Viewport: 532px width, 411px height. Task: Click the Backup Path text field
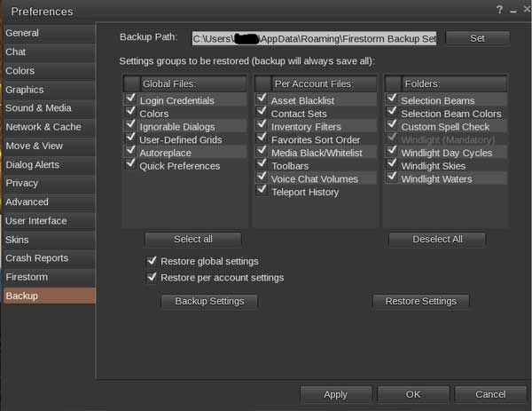tap(314, 39)
